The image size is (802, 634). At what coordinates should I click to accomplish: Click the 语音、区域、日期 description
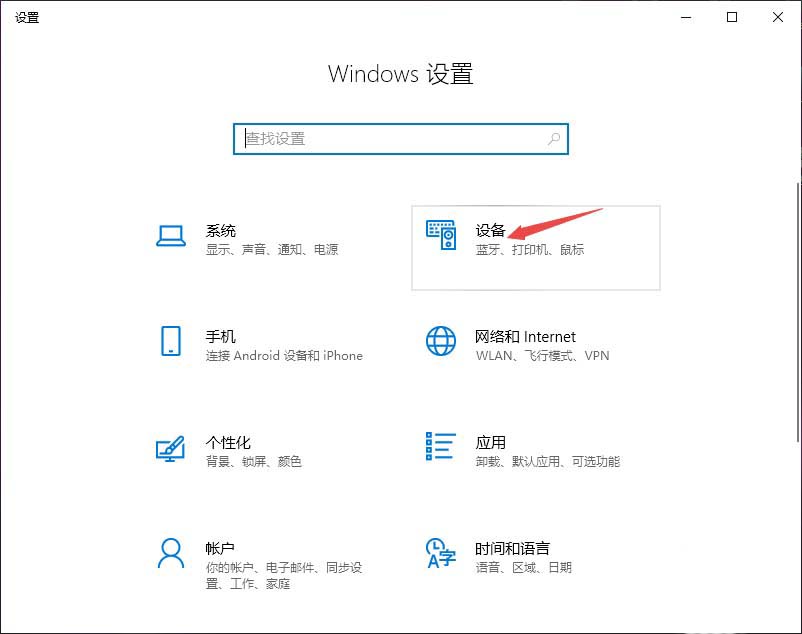[x=524, y=568]
